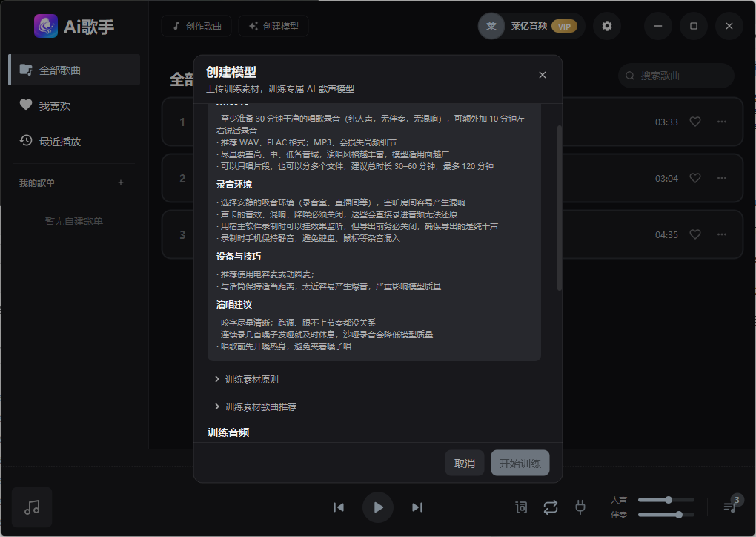Expand the 训练素材原则 section
This screenshot has height=537, width=756.
[x=246, y=379]
